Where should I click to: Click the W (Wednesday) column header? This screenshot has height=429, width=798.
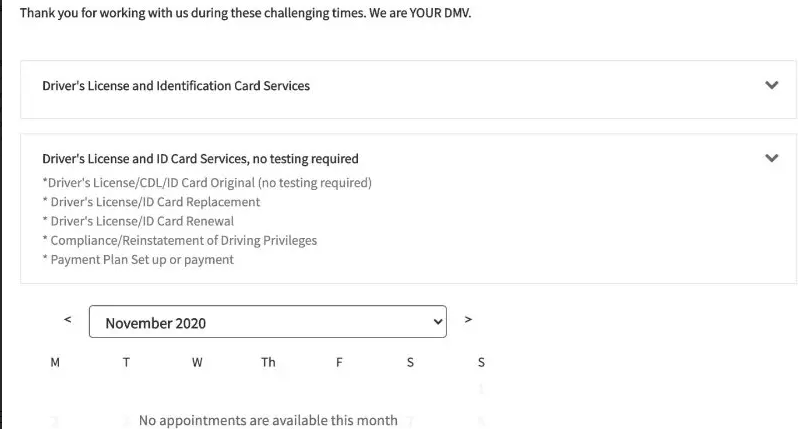point(197,363)
